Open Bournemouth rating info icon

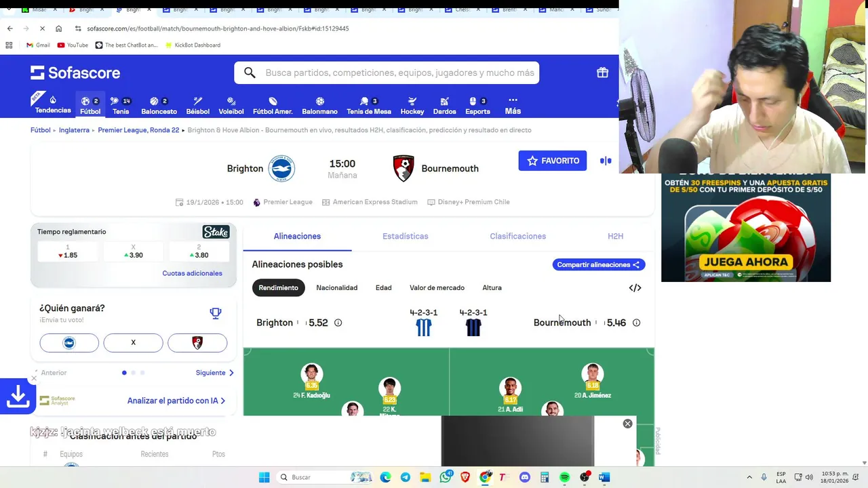(x=636, y=323)
